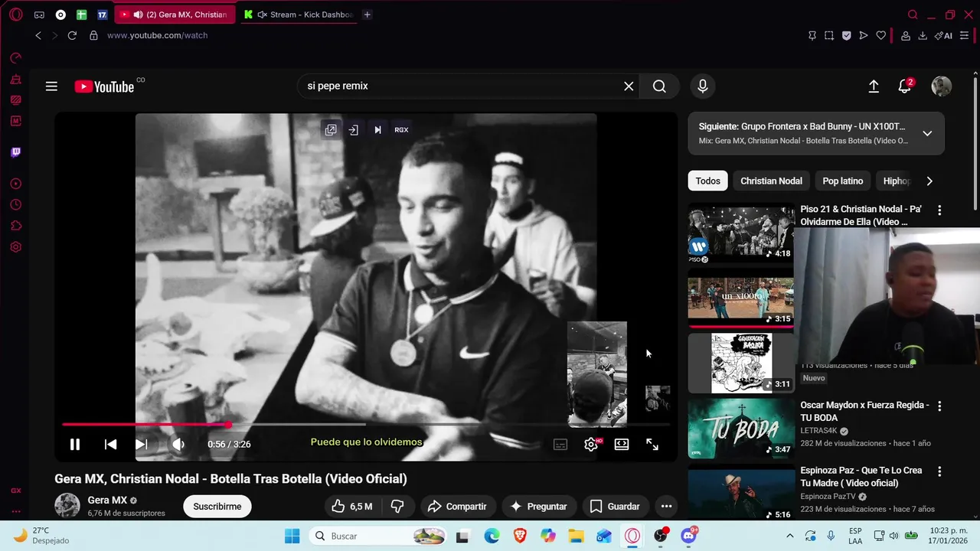Add page to bookmarks heart icon

(x=881, y=35)
